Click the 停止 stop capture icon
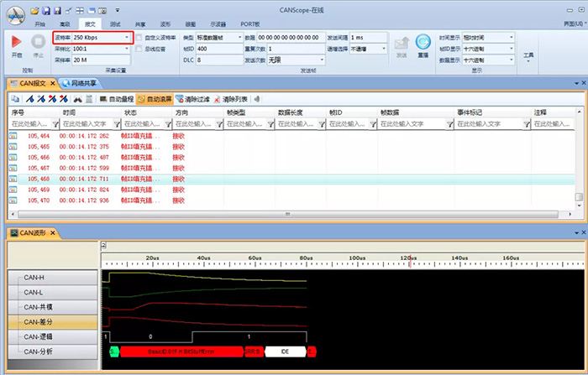 tap(38, 42)
